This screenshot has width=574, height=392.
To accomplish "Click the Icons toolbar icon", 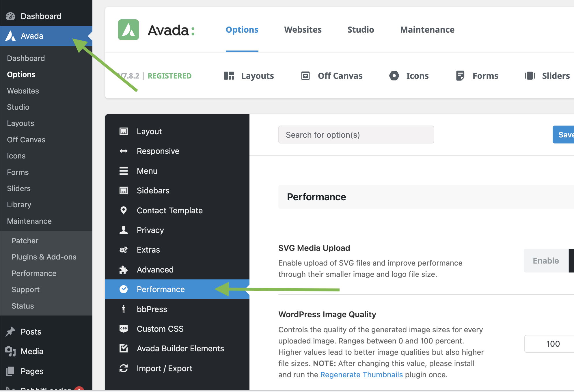I will 394,76.
